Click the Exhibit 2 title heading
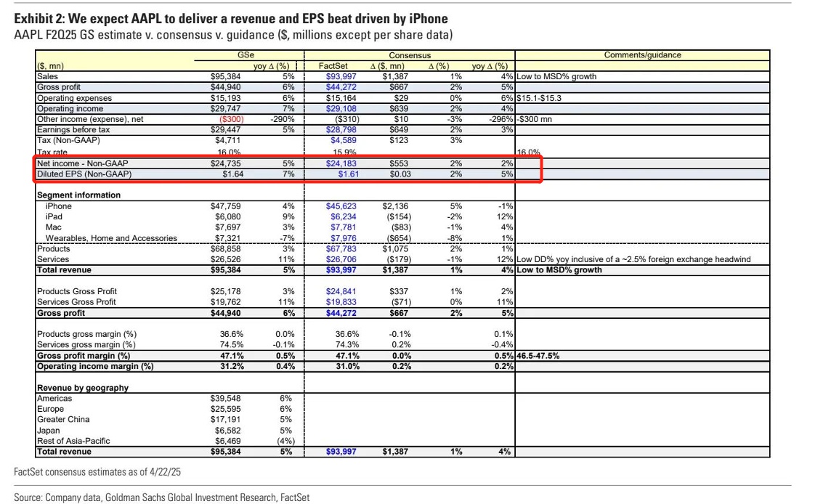831x504 pixels. 231,19
